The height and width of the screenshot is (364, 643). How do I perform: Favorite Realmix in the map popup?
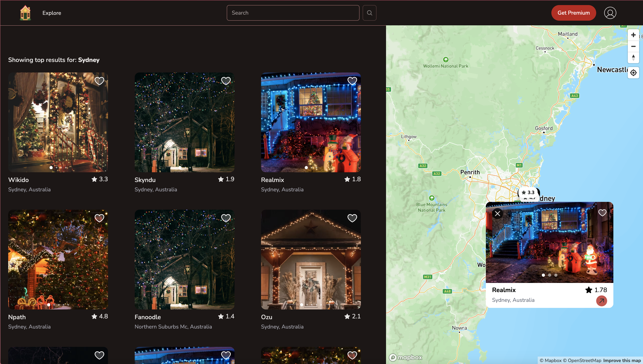pos(602,213)
